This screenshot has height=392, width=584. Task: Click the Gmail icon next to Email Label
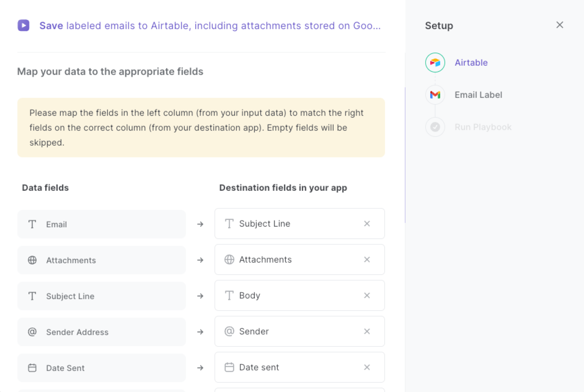tap(435, 95)
